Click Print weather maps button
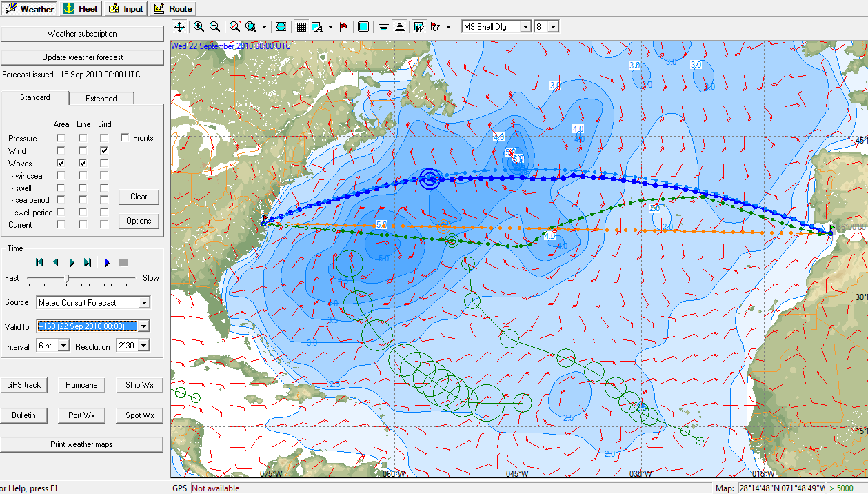 click(x=82, y=444)
